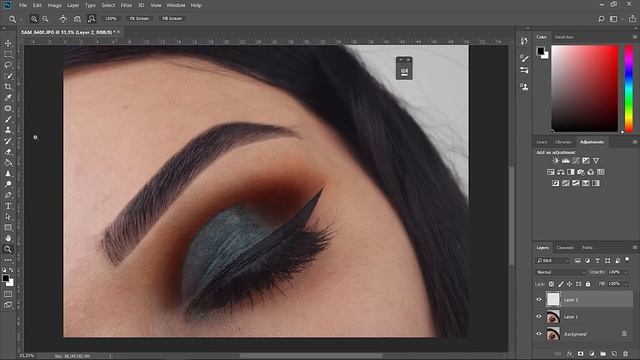Select the Lasso tool
This screenshot has width=640, height=360.
[x=8, y=65]
